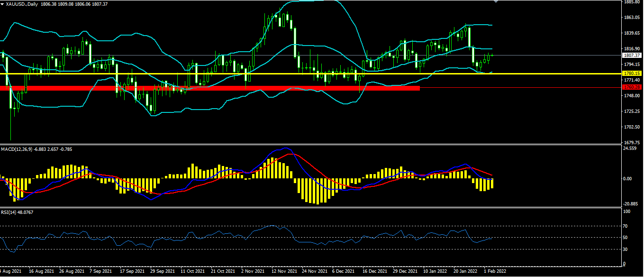Image resolution: width=644 pixels, height=277 pixels.
Task: Click the RSI 70 level scale value
Action: 626,226
